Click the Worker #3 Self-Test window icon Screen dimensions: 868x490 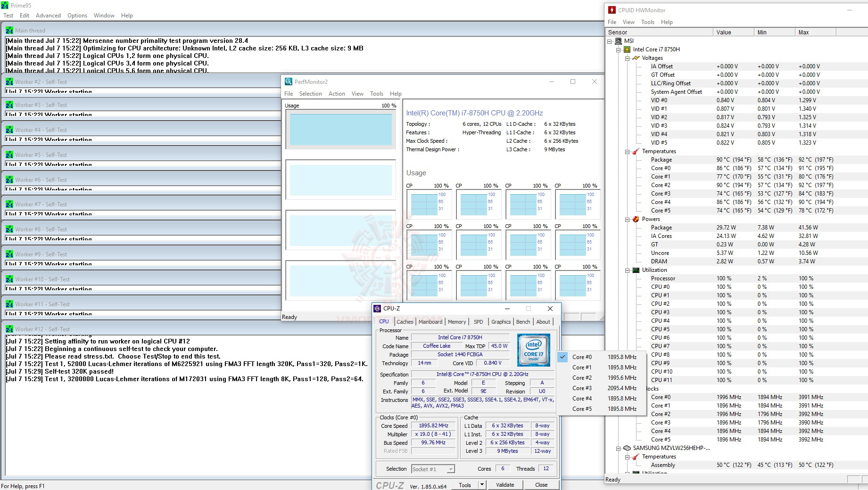coord(9,105)
